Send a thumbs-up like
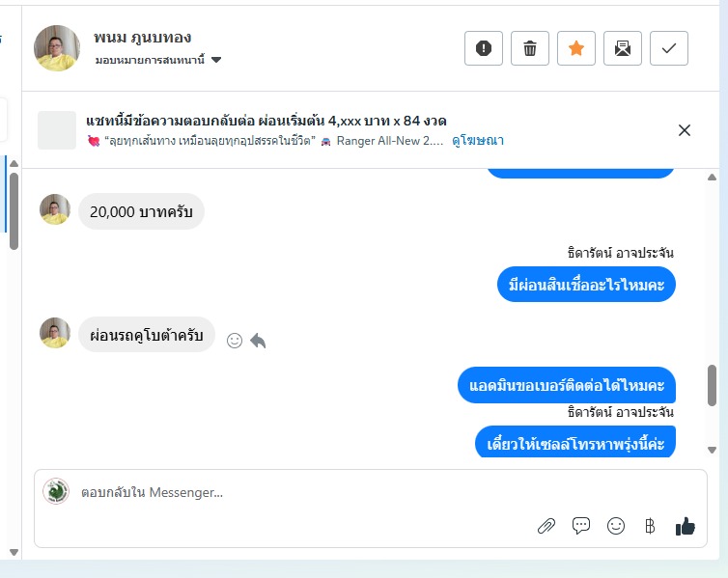 [x=686, y=526]
